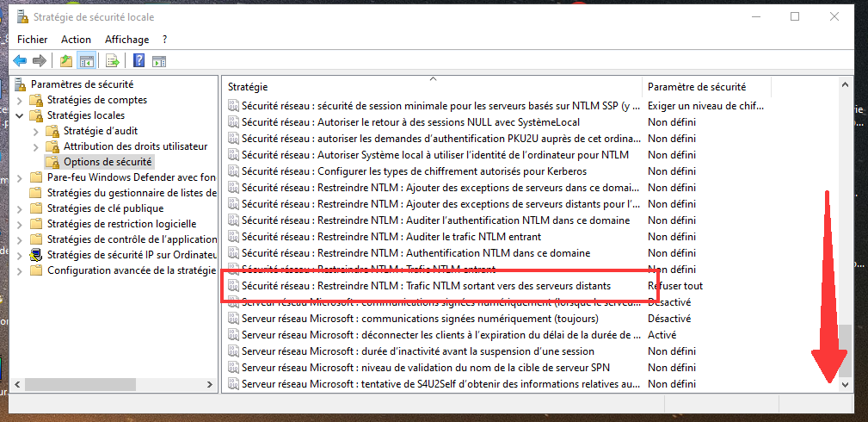Click the blue Back arrow in toolbar
Viewport: 868px width, 422px height.
(x=21, y=61)
